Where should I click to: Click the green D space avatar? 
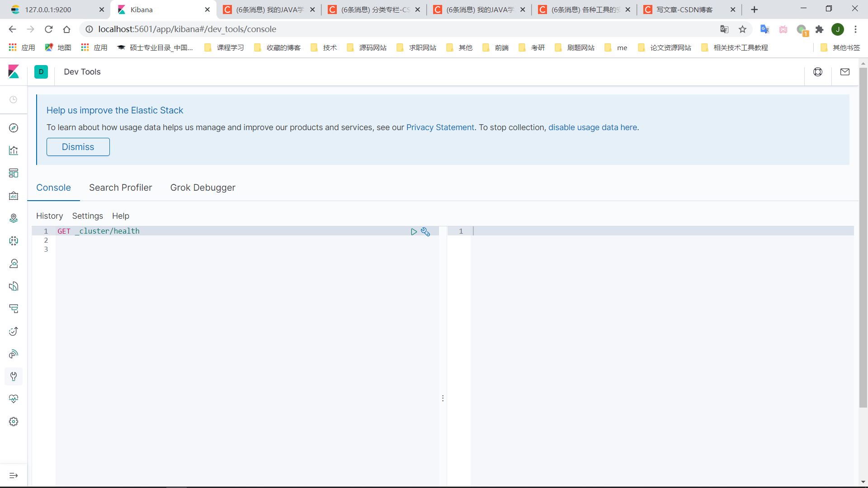tap(41, 71)
